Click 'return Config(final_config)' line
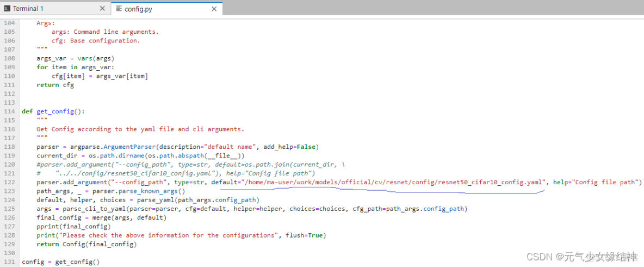Screen dimensions: 644x267 pos(86,244)
